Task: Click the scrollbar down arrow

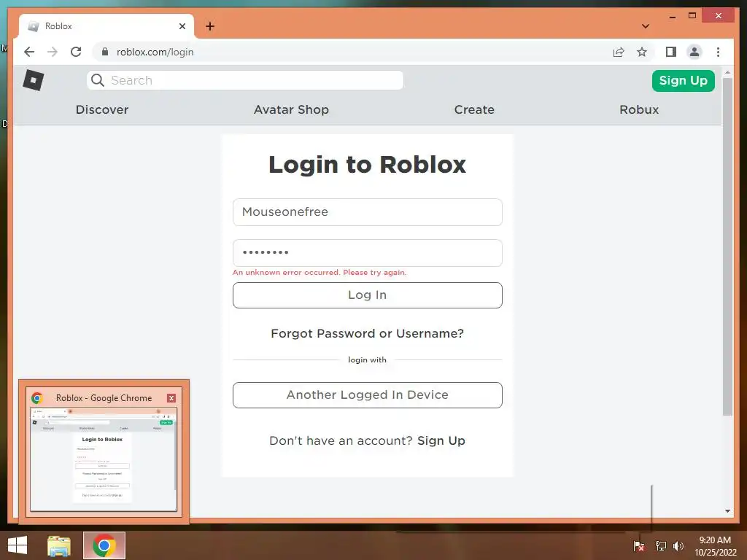Action: coord(727,511)
